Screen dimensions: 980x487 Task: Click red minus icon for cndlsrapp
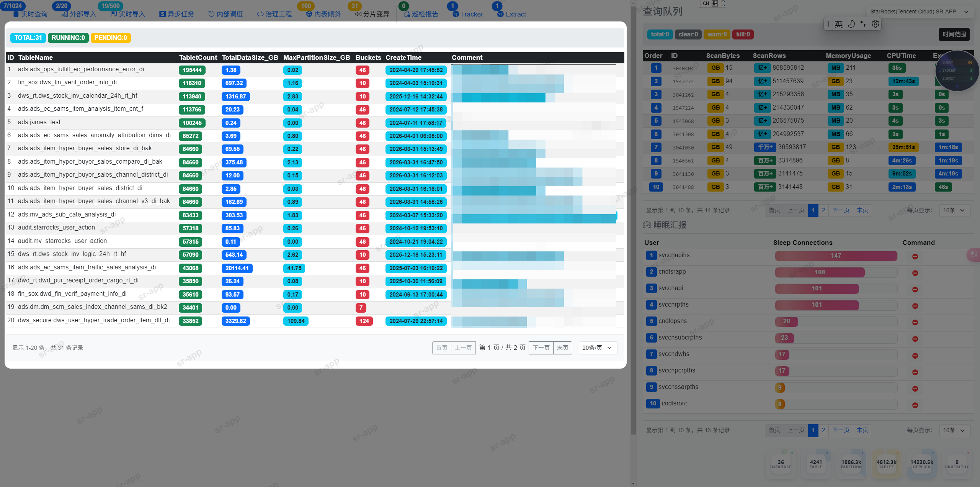tap(915, 273)
